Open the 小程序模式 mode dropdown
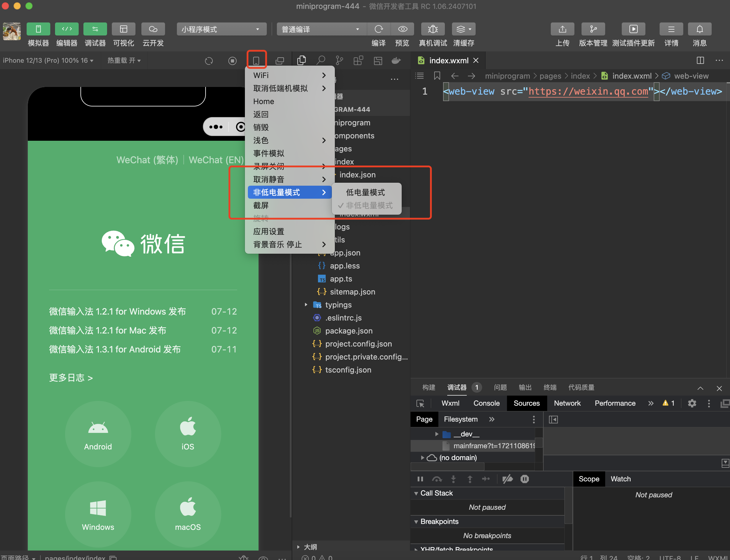730x560 pixels. click(222, 29)
